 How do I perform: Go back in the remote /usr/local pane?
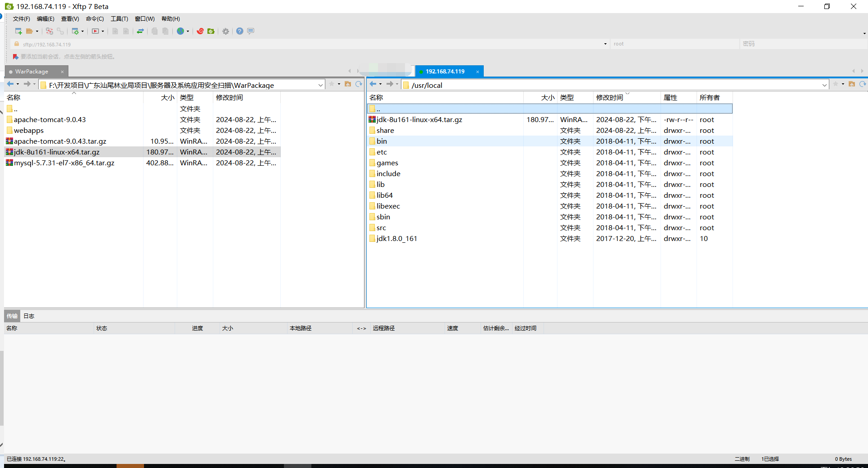373,84
